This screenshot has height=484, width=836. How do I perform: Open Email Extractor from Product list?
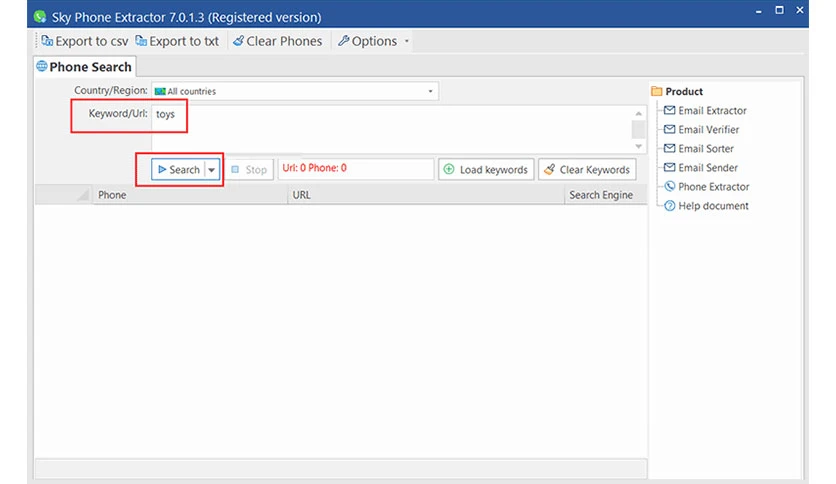(x=705, y=110)
